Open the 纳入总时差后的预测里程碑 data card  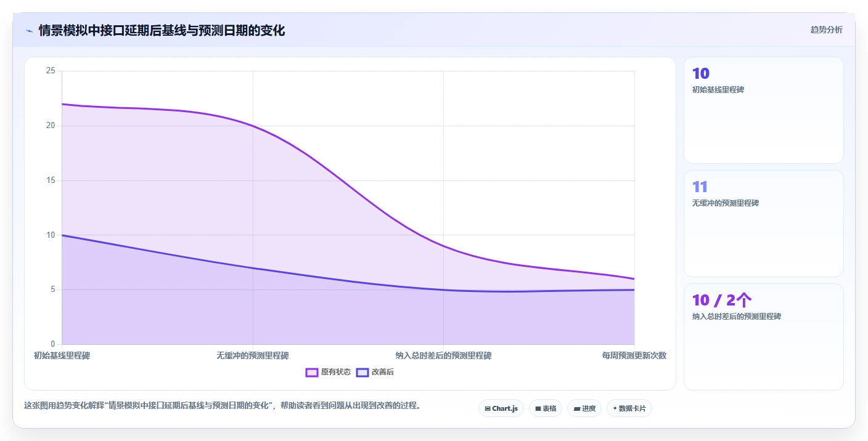coord(763,337)
